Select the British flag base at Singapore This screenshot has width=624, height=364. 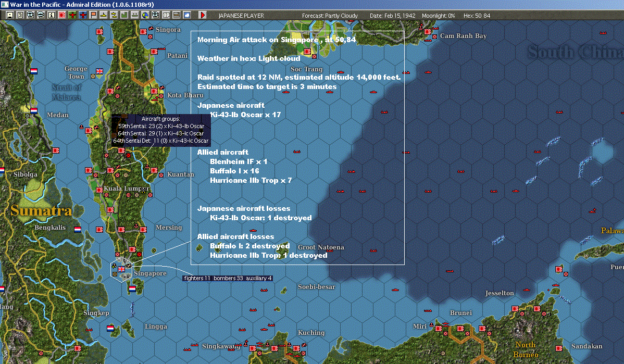121,269
